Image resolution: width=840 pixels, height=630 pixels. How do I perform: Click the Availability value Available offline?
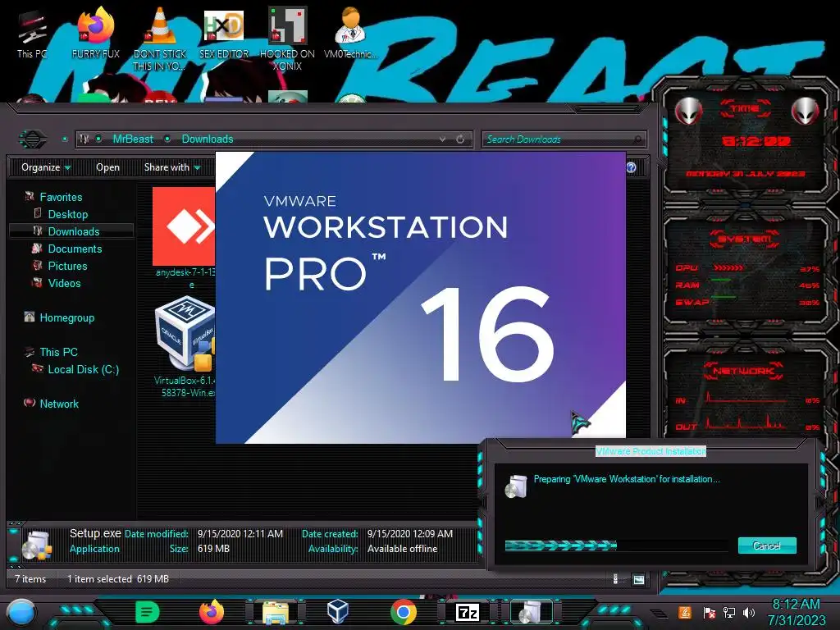click(x=402, y=549)
